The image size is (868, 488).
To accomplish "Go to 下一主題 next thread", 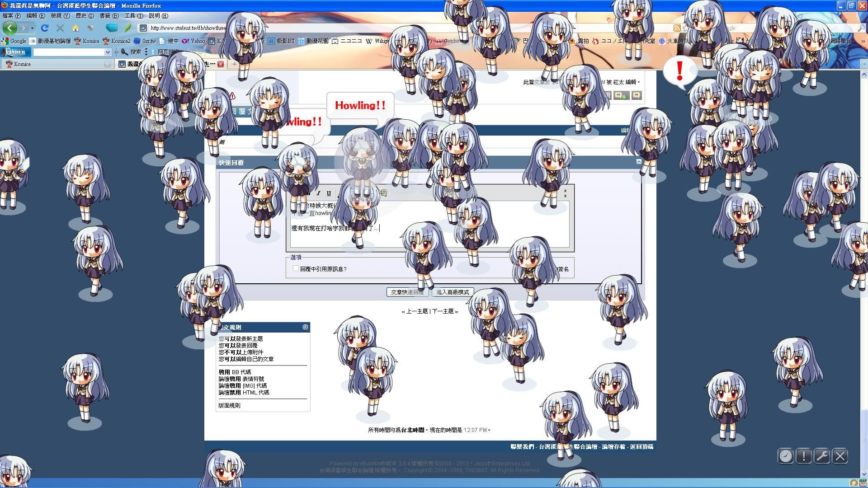I will pos(443,311).
